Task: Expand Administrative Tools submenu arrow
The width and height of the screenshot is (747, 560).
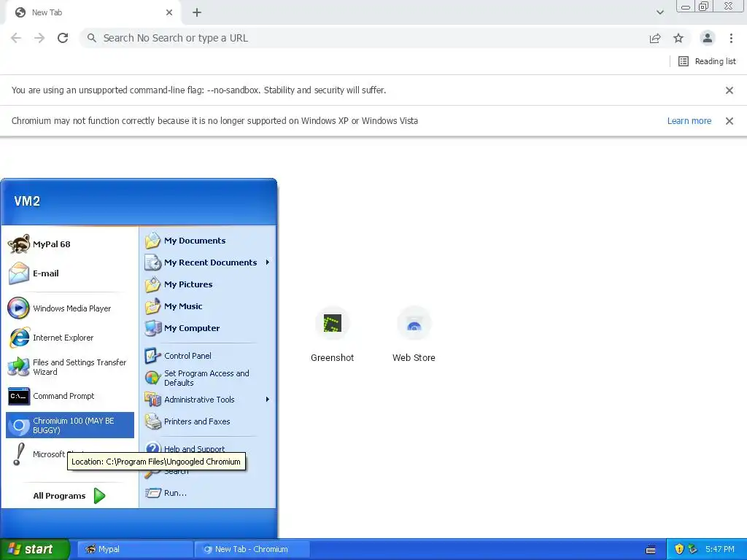Action: tap(268, 400)
